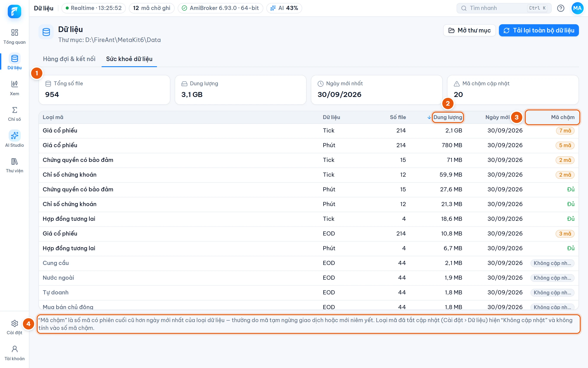Viewport: 588px width, 368px height.
Task: Click 12 mã chờ ghi chip
Action: [x=152, y=8]
